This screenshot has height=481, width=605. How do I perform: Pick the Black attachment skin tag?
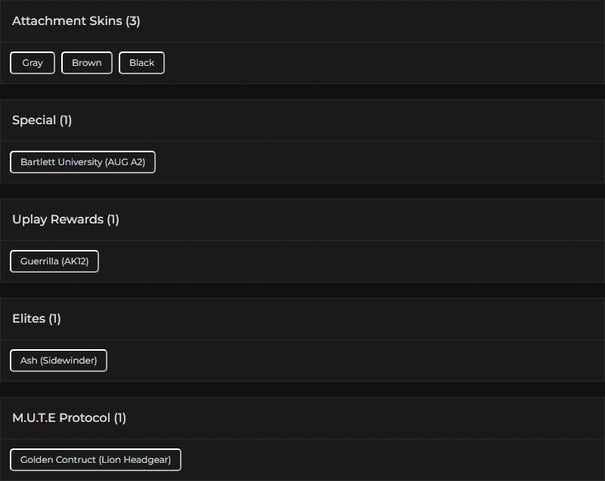tap(142, 63)
